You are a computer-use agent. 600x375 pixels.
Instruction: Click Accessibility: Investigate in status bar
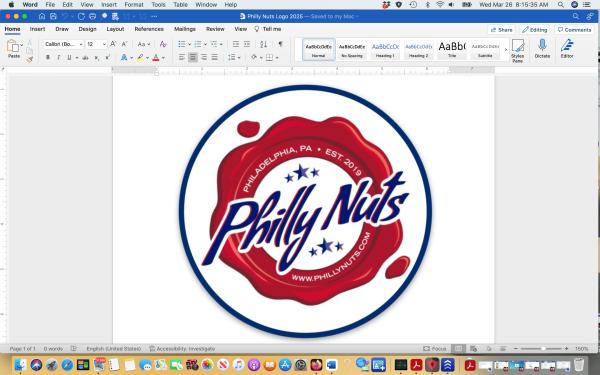pos(182,349)
